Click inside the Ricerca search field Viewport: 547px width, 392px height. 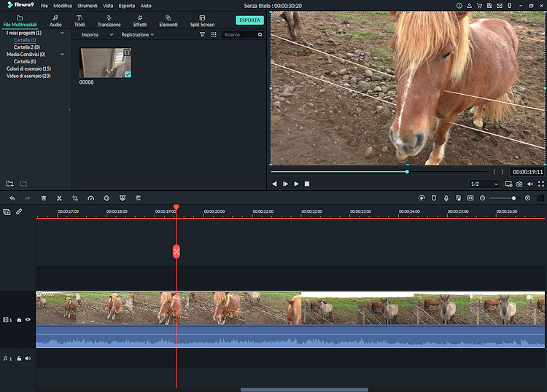240,34
